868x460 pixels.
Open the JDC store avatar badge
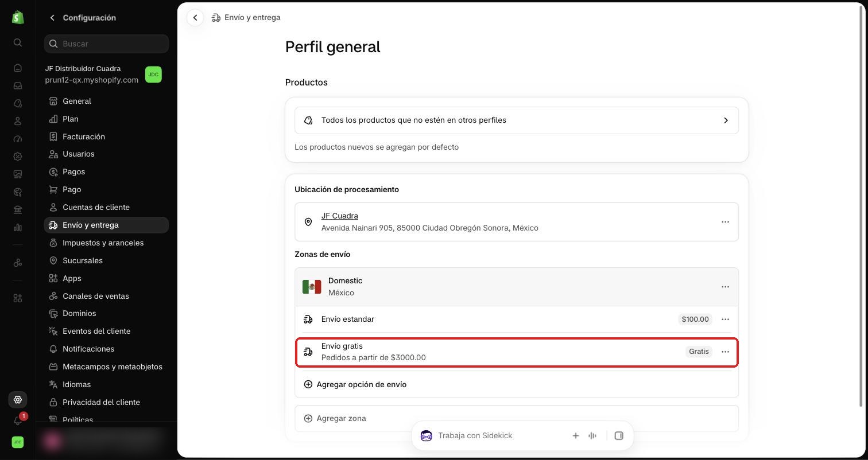tap(153, 75)
